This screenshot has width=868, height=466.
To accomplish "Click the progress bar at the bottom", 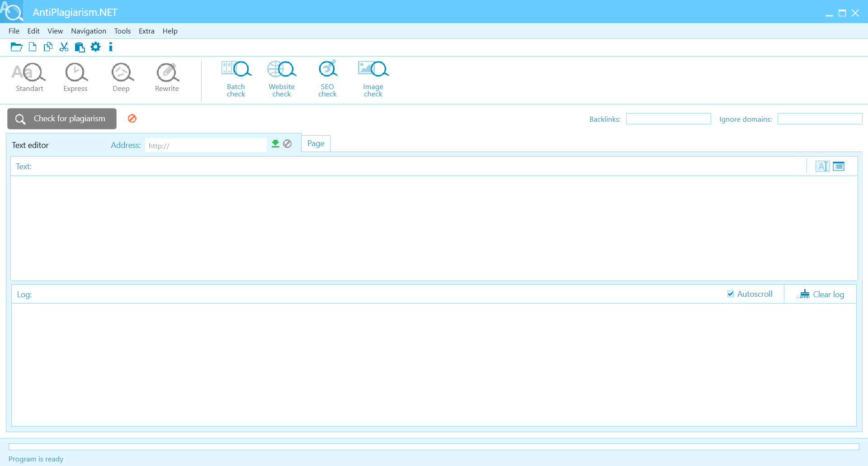I will [434, 447].
